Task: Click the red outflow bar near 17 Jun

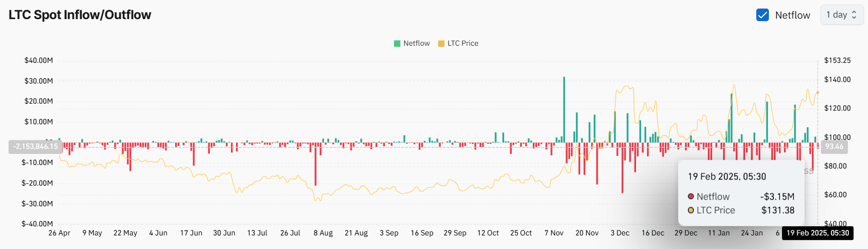Action: (194, 155)
